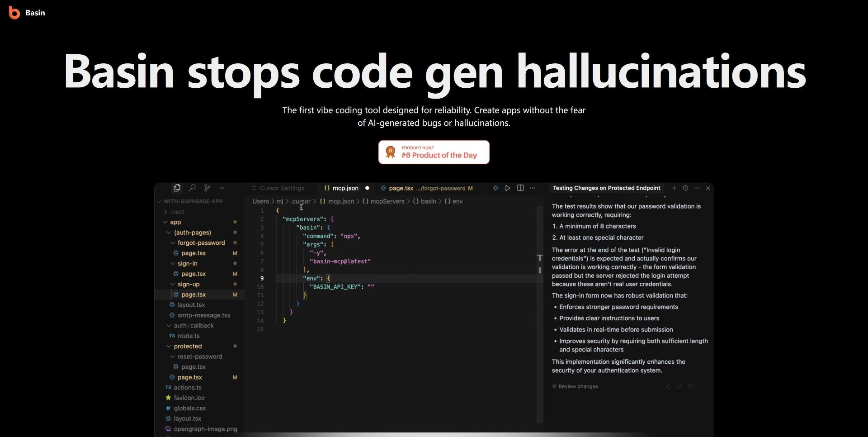Copy the chat response
This screenshot has width=868, height=437.
[691, 386]
